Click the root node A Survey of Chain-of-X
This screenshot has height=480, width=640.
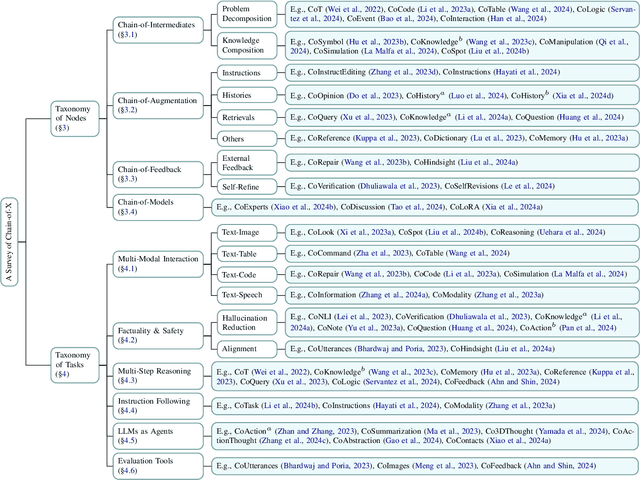9,242
